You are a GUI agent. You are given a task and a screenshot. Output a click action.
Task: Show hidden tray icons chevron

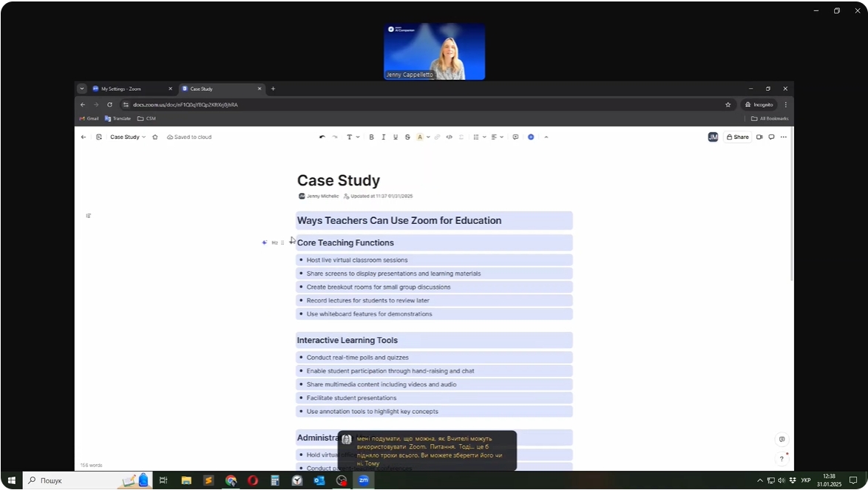(x=759, y=480)
